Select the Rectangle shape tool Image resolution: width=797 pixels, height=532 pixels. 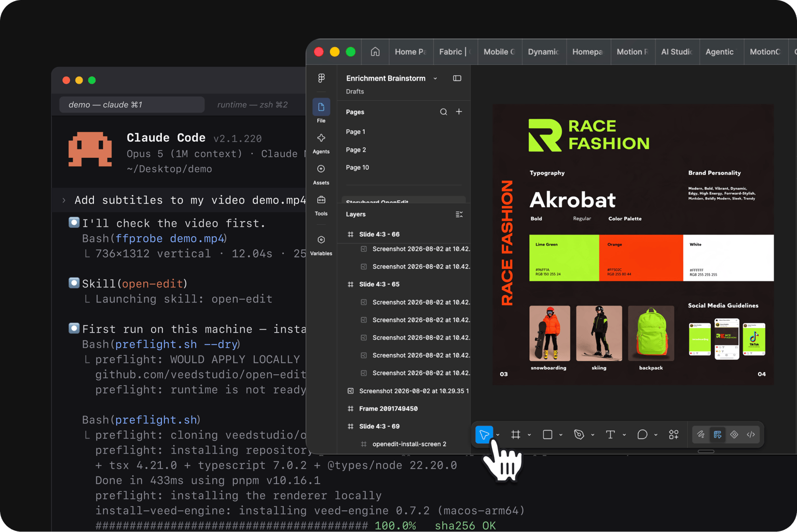click(x=547, y=434)
